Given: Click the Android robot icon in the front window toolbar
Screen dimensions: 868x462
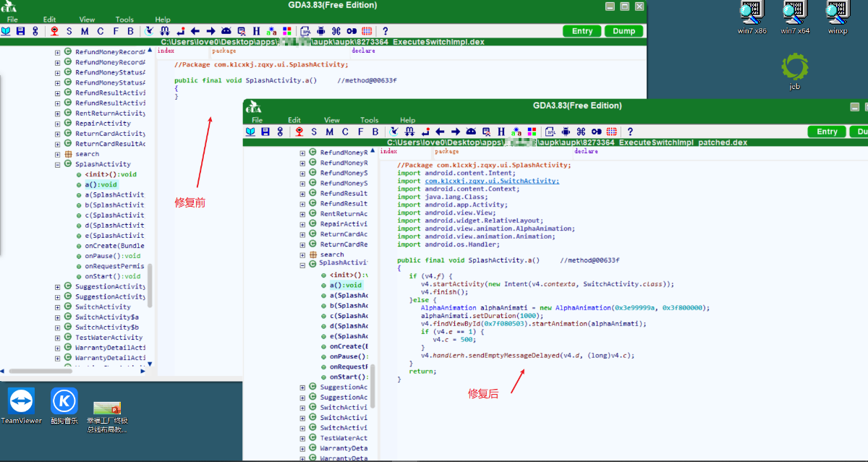Looking at the screenshot, I should (566, 132).
